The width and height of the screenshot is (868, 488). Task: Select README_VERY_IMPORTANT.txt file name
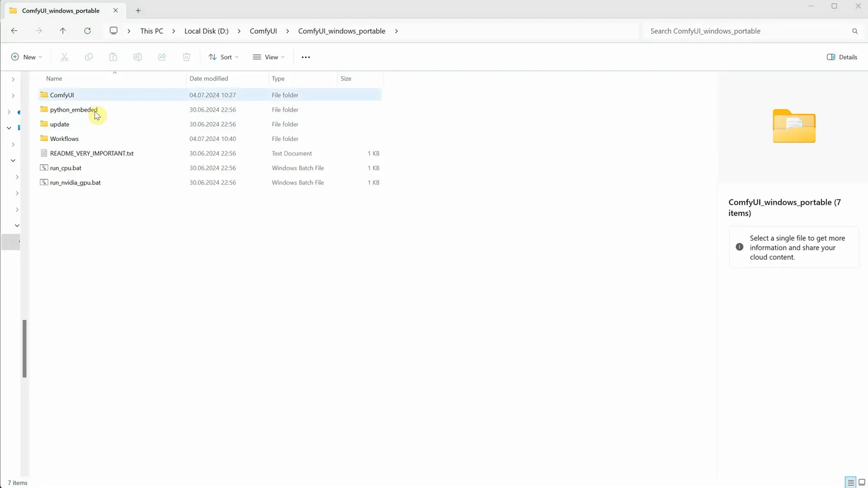(92, 153)
